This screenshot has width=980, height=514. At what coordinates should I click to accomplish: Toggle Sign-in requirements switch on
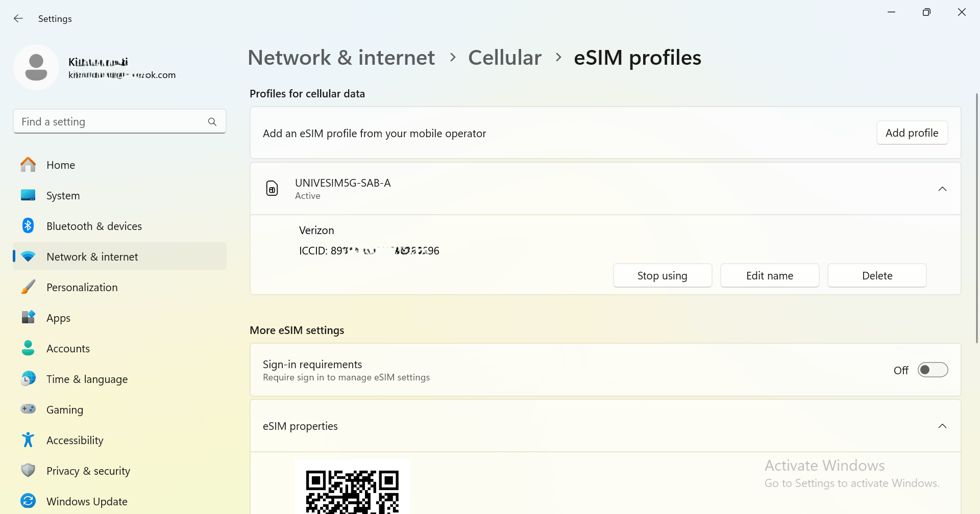pos(933,370)
